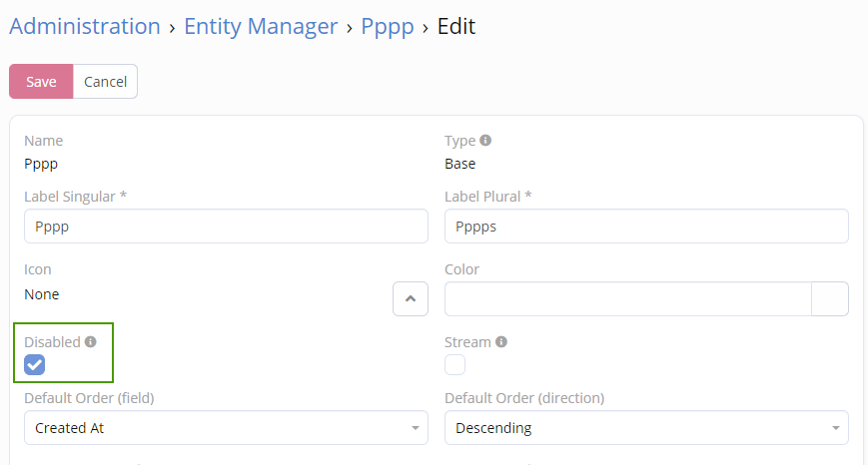Expand Default Order direction dropdown
868x465 pixels.
click(x=646, y=428)
